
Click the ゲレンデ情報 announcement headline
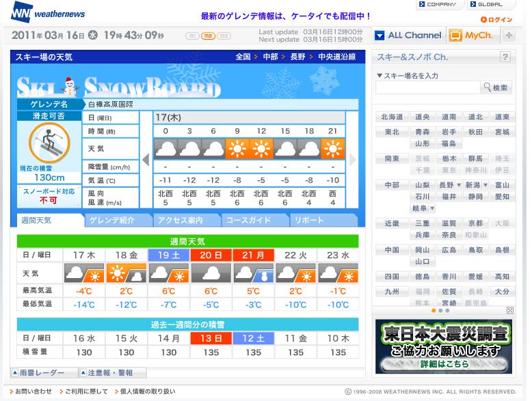pyautogui.click(x=286, y=16)
